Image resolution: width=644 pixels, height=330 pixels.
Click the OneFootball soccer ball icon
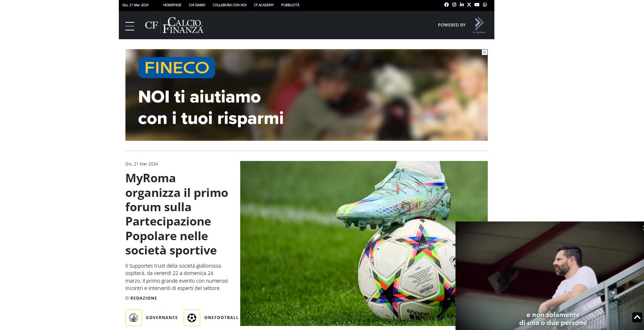tap(192, 318)
